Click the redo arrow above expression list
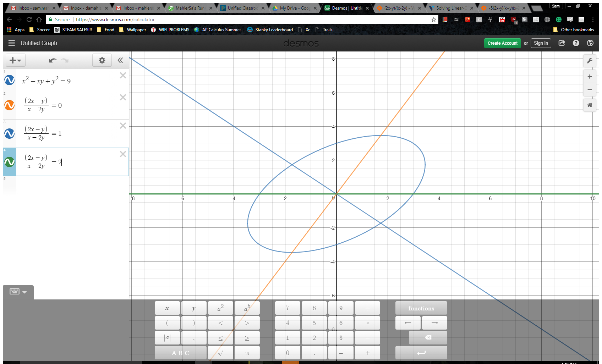This screenshot has width=602, height=364. coord(65,60)
